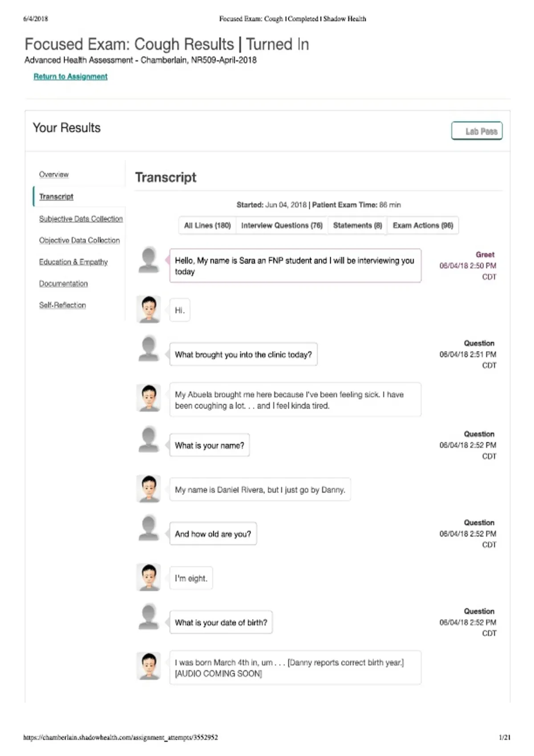Navigate to Education & Empathy section
534x756 pixels.
click(x=73, y=262)
